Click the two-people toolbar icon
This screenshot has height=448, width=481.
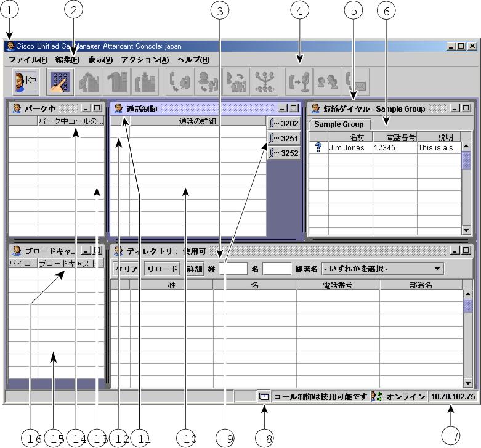click(x=327, y=81)
